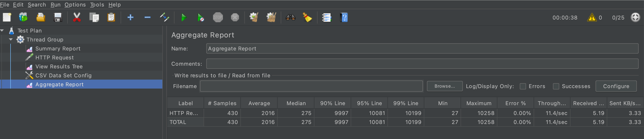This screenshot has width=644, height=139.
Task: Click Start no pauses button
Action: coord(200,17)
